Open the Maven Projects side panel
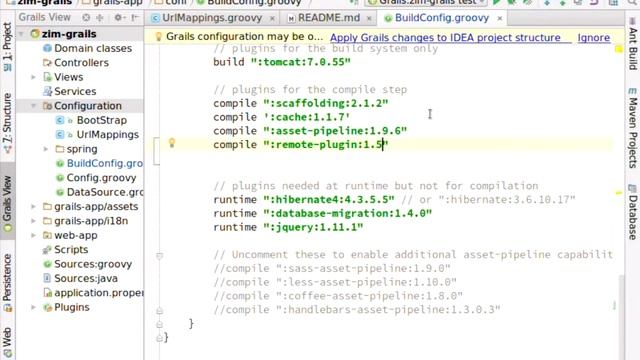 pos(633,128)
